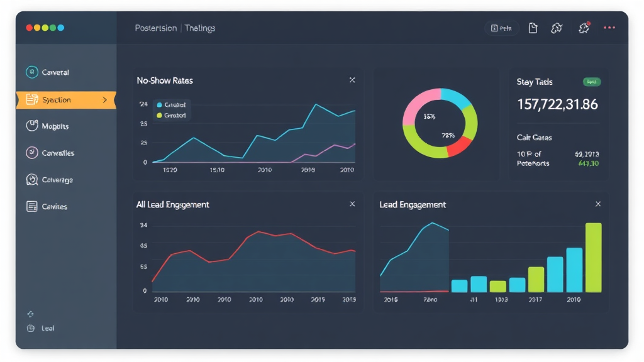Click the pink donut chart segment
The height and width of the screenshot is (362, 644).
coord(417,105)
